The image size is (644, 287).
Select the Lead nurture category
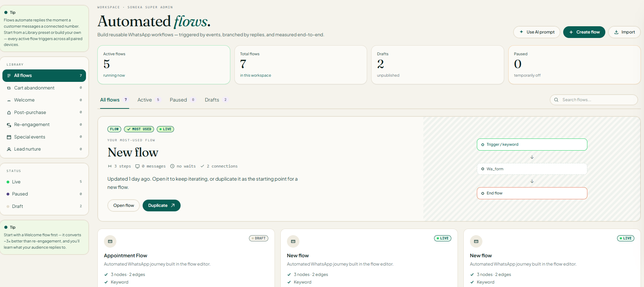(x=44, y=149)
